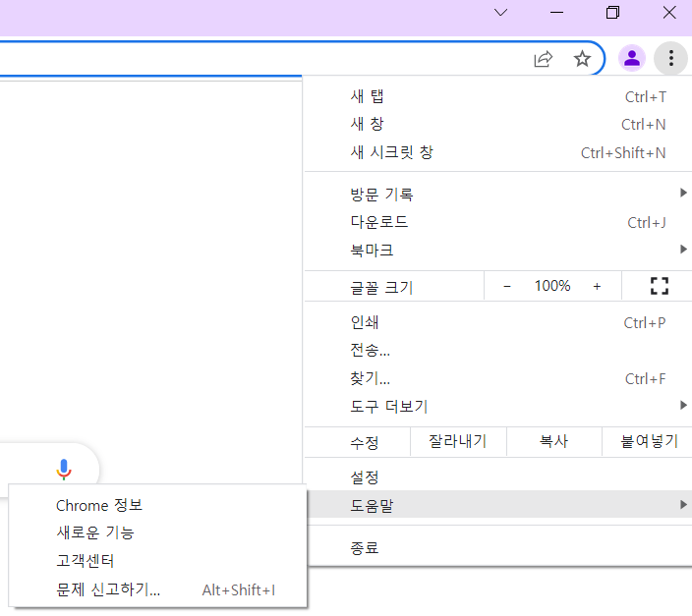Select 새로운 기능 in help submenu
Screen dimensions: 692x616
click(157, 533)
